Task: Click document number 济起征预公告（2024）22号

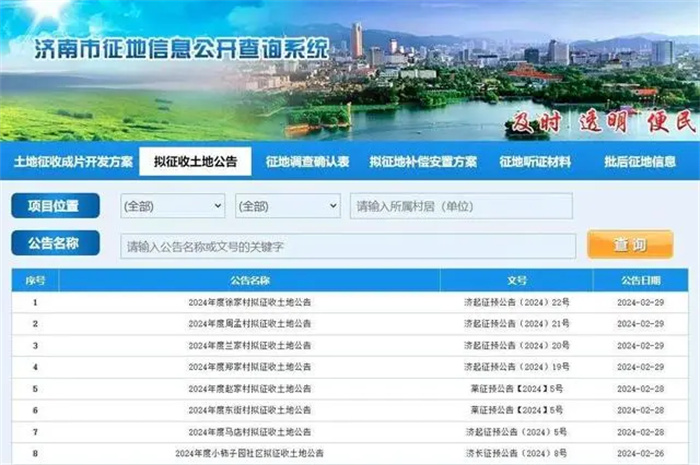Action: pyautogui.click(x=517, y=302)
